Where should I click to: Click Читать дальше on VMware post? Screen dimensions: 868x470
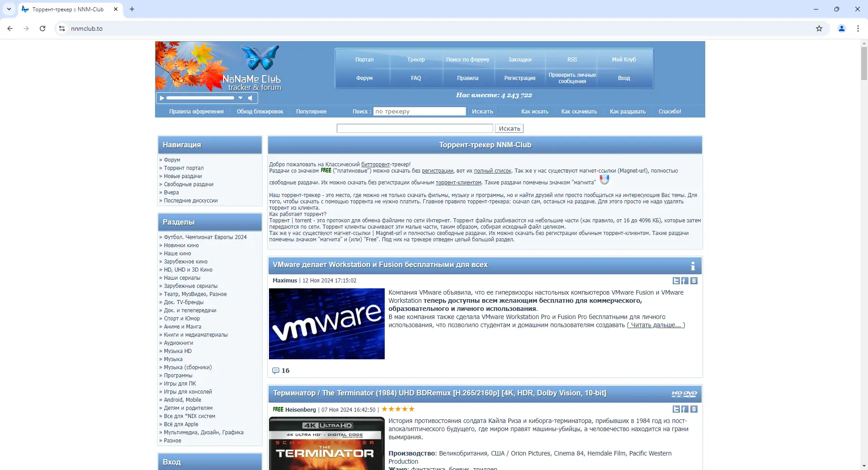click(x=656, y=325)
